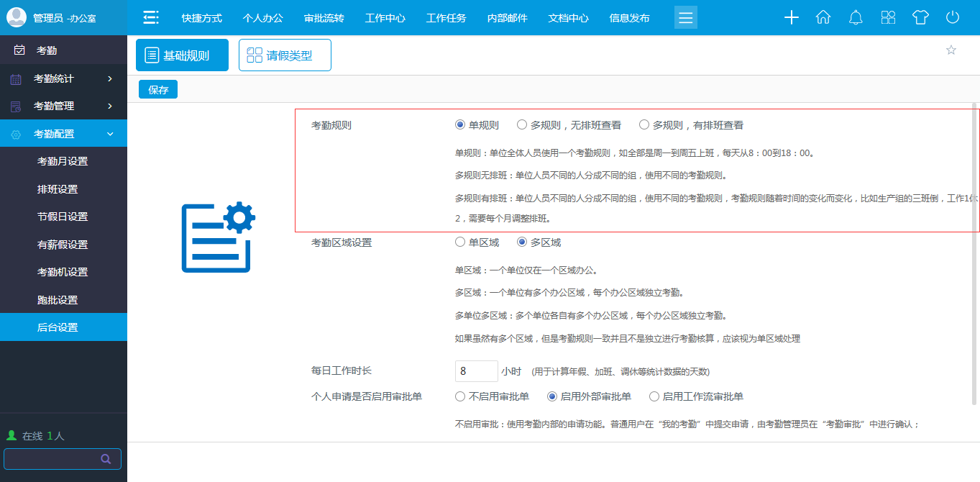Click the 保存 button
980x482 pixels.
(x=157, y=89)
